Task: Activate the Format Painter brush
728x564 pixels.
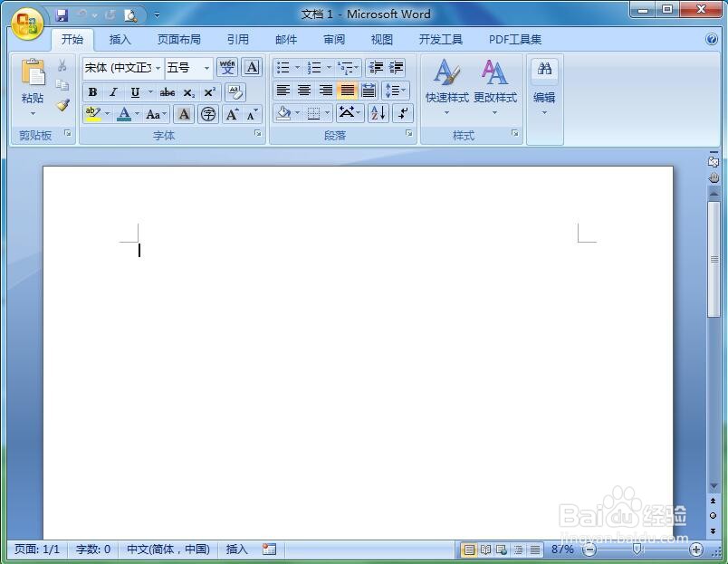Action: [x=62, y=105]
